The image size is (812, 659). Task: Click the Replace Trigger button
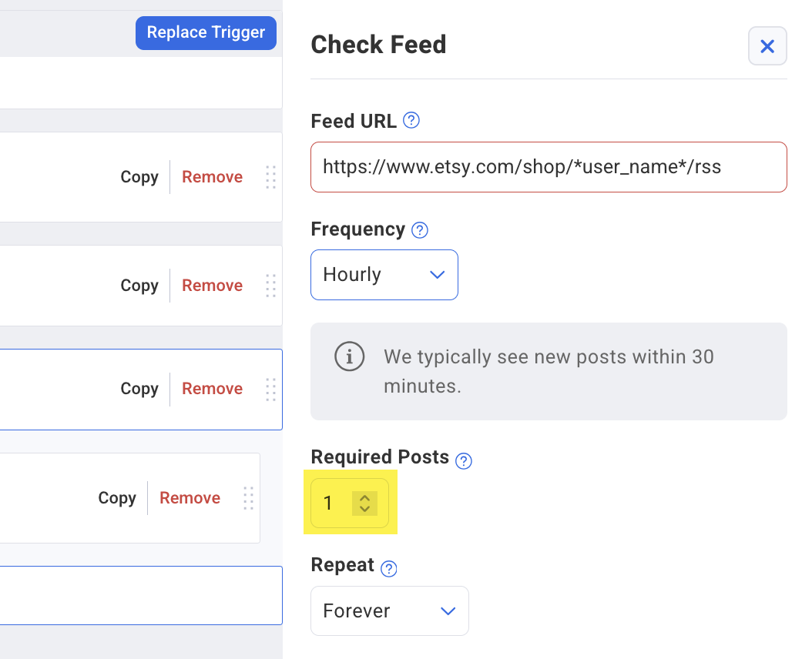point(206,32)
